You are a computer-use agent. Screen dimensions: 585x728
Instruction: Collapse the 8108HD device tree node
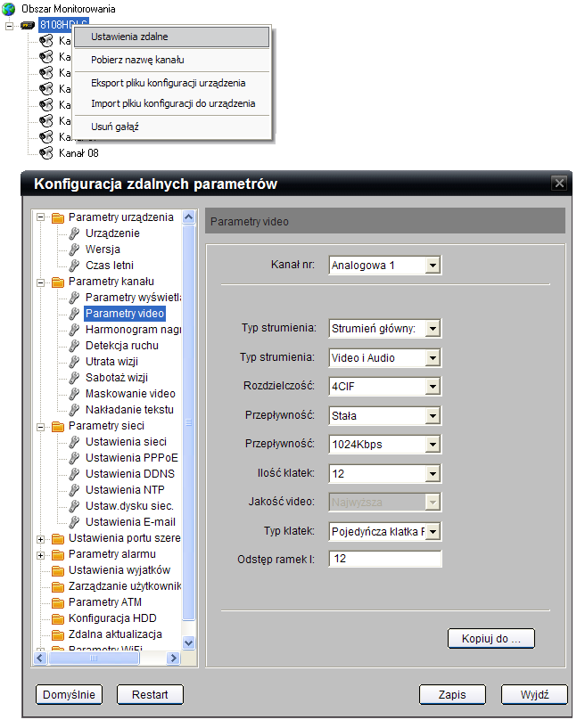9,26
